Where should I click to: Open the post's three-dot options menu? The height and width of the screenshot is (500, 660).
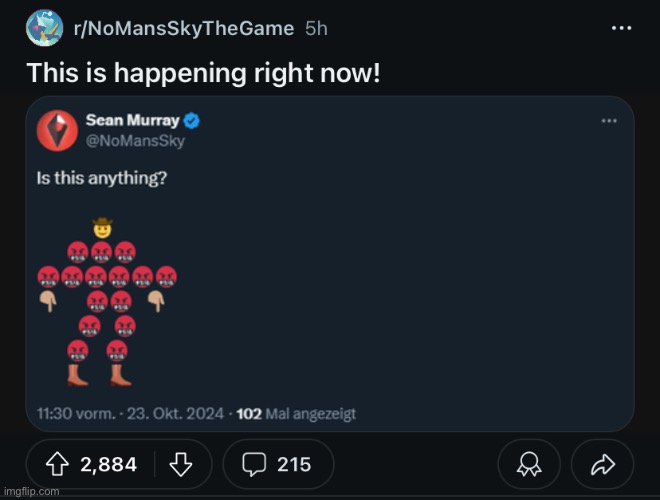(x=621, y=28)
